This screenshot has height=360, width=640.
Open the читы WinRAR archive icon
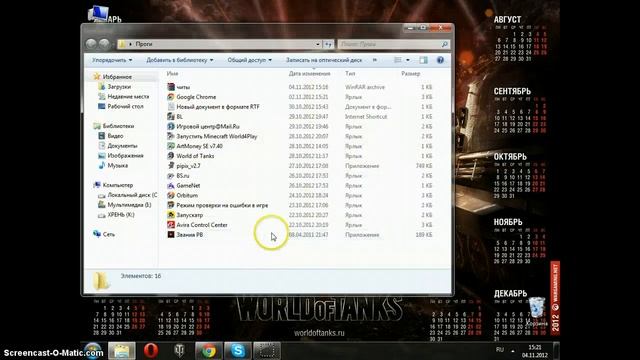(171, 87)
